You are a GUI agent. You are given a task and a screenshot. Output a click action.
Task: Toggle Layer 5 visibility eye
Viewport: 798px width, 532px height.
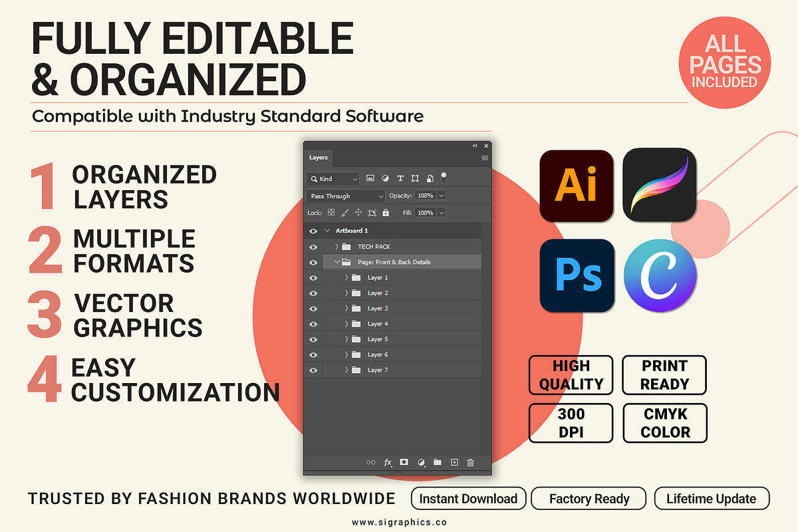(x=313, y=339)
